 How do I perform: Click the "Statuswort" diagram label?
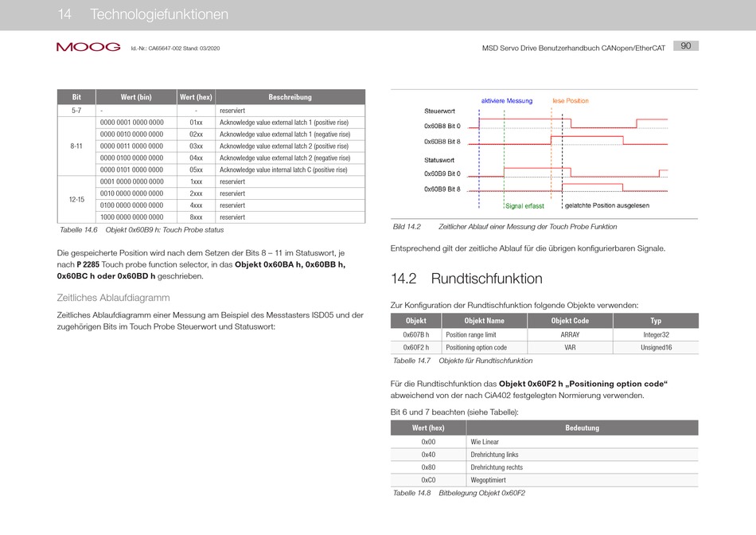pyautogui.click(x=438, y=160)
